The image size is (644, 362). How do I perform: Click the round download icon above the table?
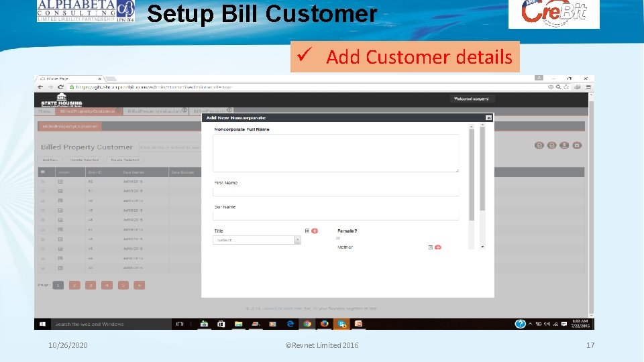(x=564, y=145)
